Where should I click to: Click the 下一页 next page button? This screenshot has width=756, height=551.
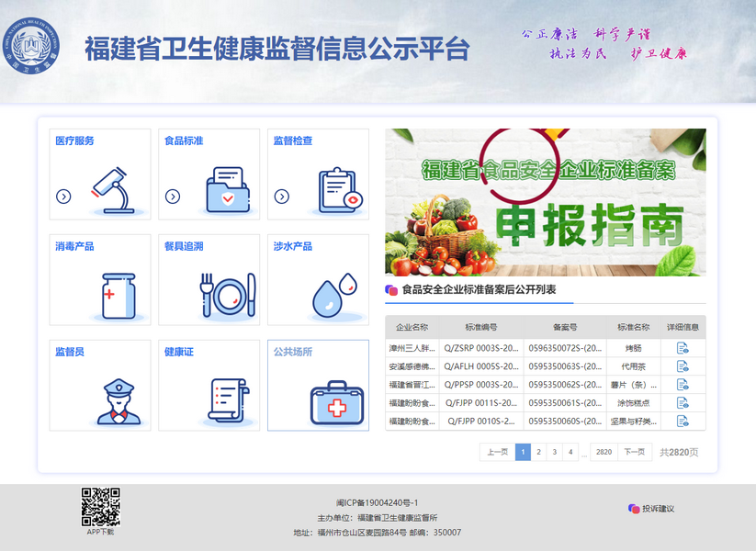pyautogui.click(x=634, y=452)
